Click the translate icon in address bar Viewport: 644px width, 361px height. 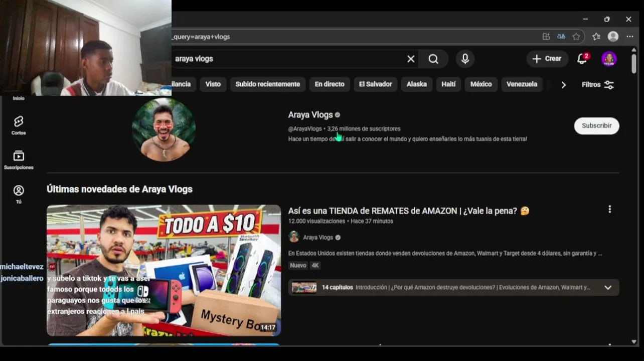561,37
